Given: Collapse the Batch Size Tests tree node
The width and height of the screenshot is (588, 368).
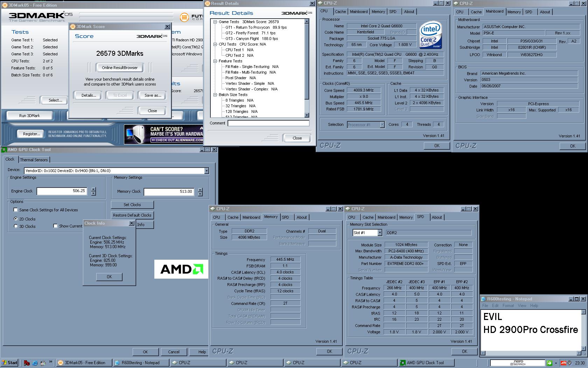Looking at the screenshot, I should pos(215,95).
